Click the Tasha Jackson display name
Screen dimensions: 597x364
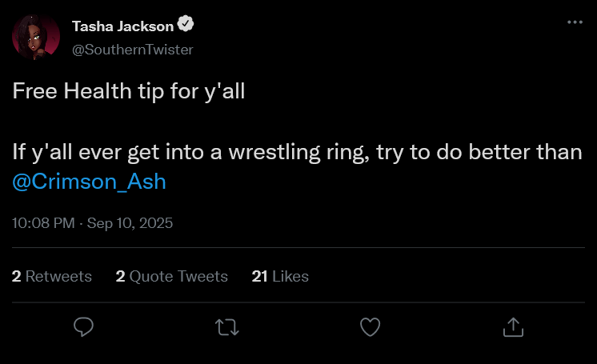pos(122,26)
